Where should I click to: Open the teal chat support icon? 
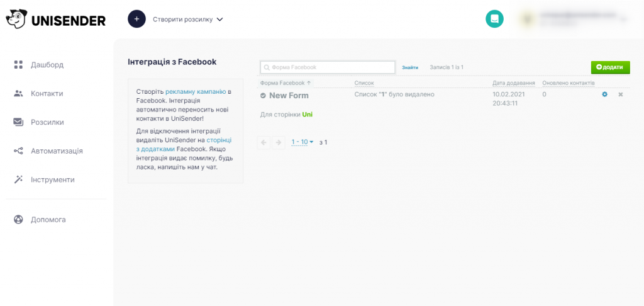pyautogui.click(x=494, y=19)
